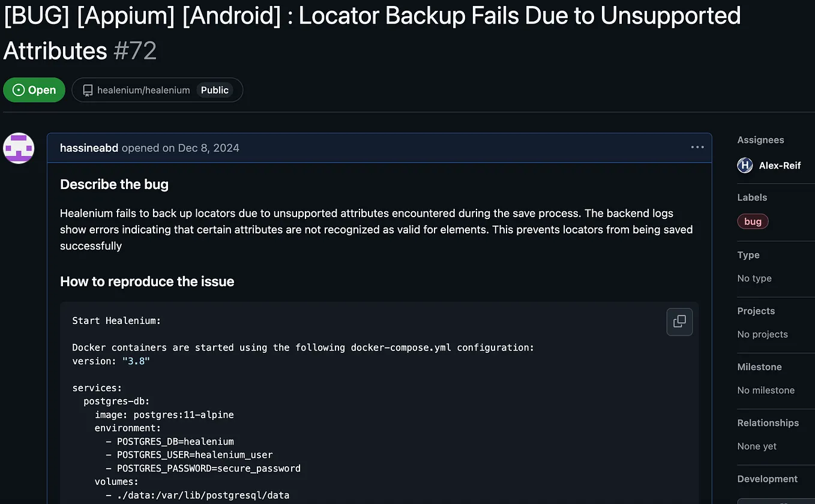Viewport: 815px width, 504px height.
Task: Toggle the bug label on the issue
Action: coord(753,221)
